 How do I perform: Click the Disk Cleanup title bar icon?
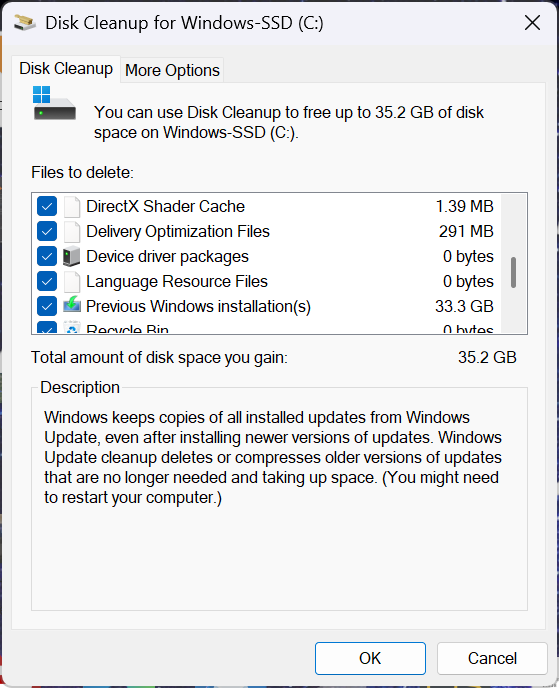(x=25, y=22)
